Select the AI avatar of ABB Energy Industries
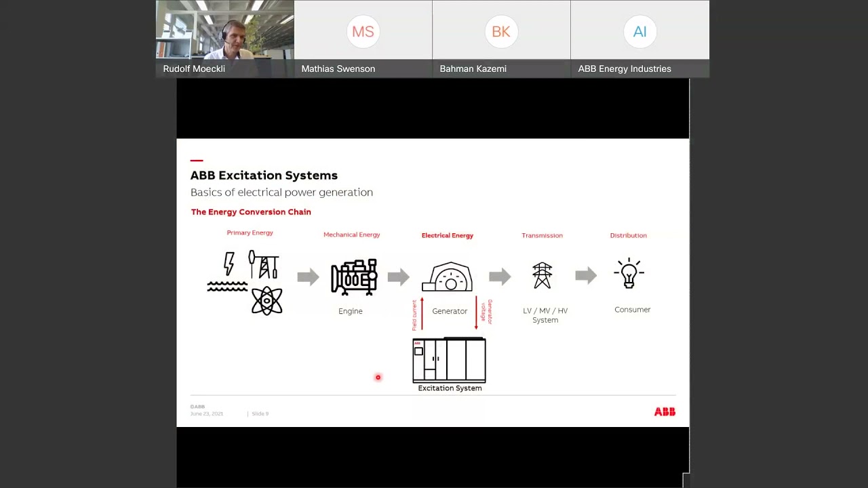Screen dimensions: 868x488 (639, 32)
